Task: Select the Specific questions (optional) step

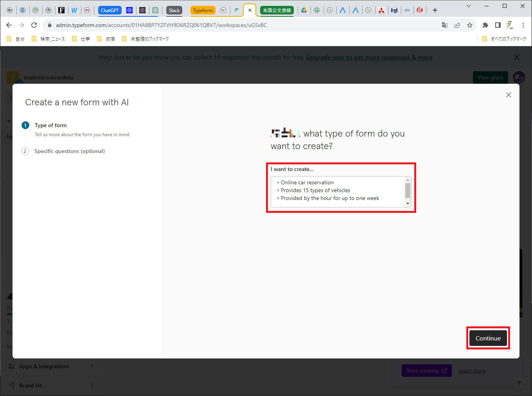Action: (69, 151)
